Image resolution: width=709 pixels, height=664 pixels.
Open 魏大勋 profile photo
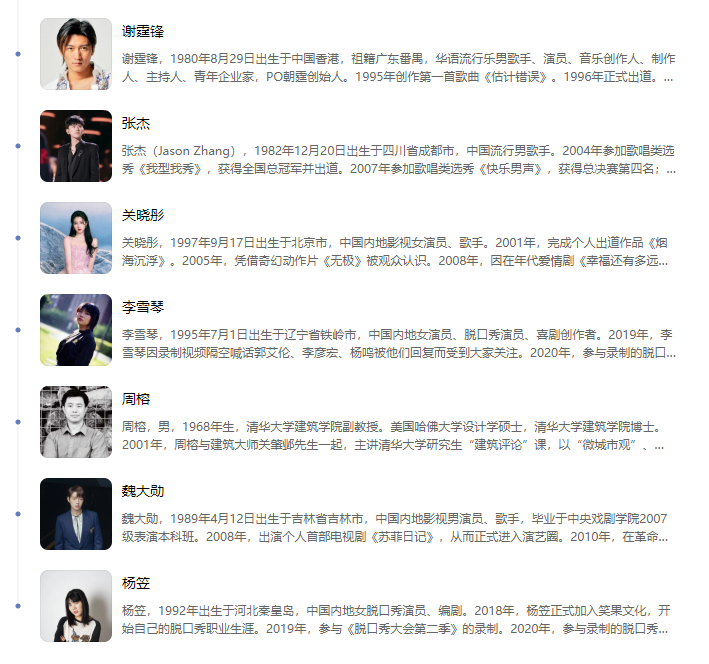tap(76, 514)
